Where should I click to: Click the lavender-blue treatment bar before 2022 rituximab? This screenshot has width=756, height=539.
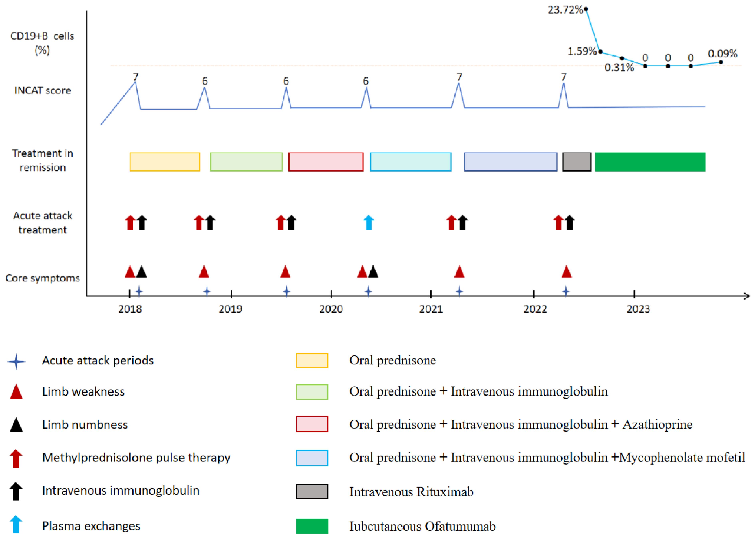click(510, 162)
